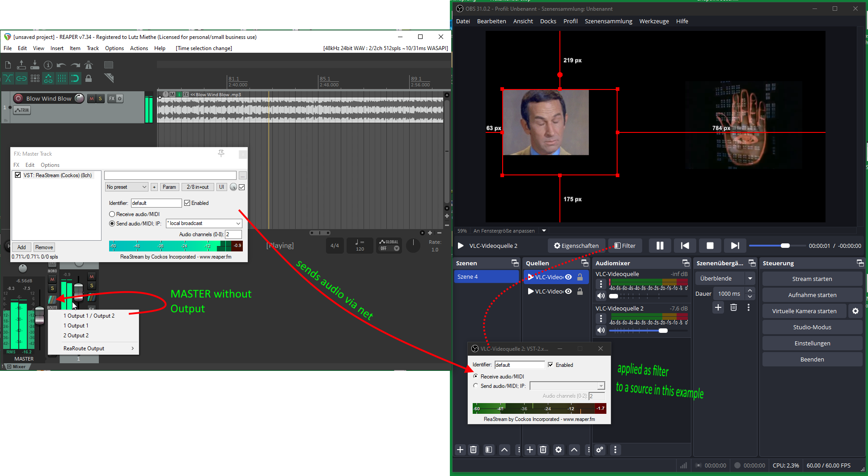Open OBS Einstellungen
The height and width of the screenshot is (476, 868).
coord(812,343)
